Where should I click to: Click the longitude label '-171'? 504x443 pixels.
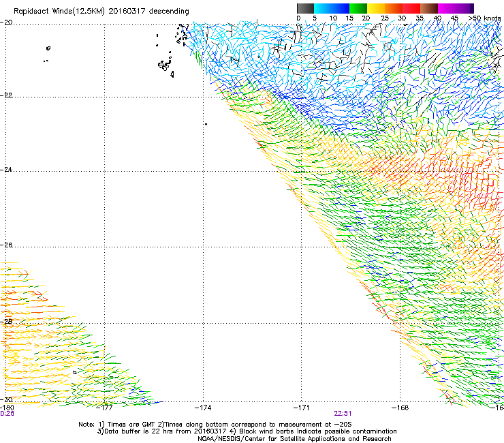(302, 408)
